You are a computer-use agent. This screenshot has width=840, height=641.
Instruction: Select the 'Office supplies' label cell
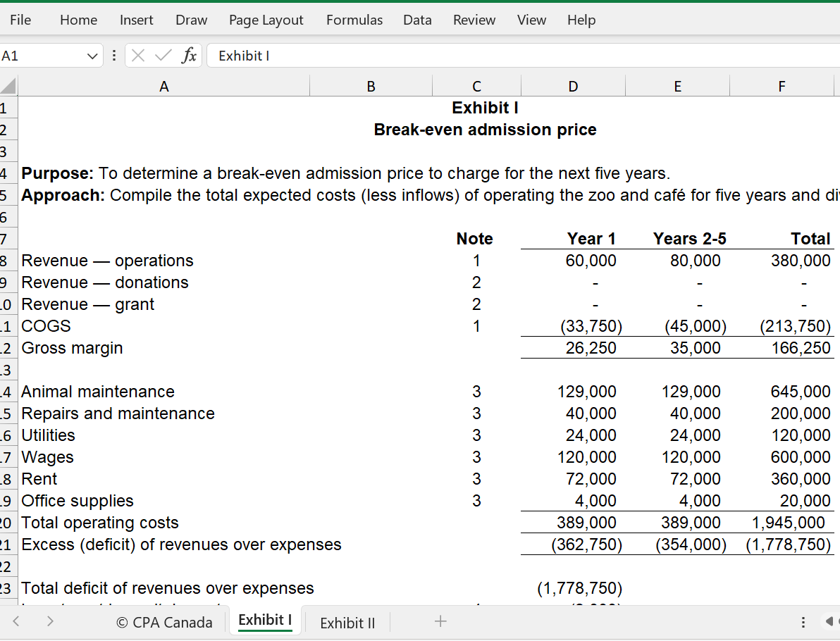coord(77,502)
